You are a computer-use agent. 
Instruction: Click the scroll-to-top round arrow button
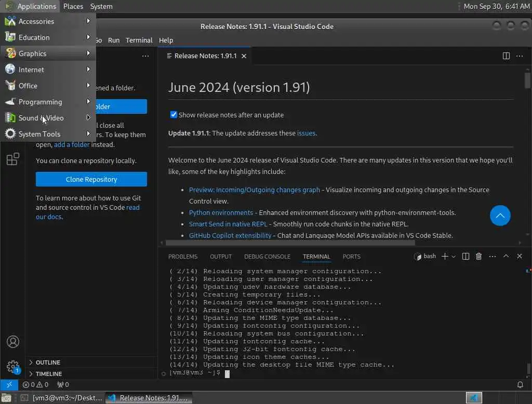click(500, 216)
